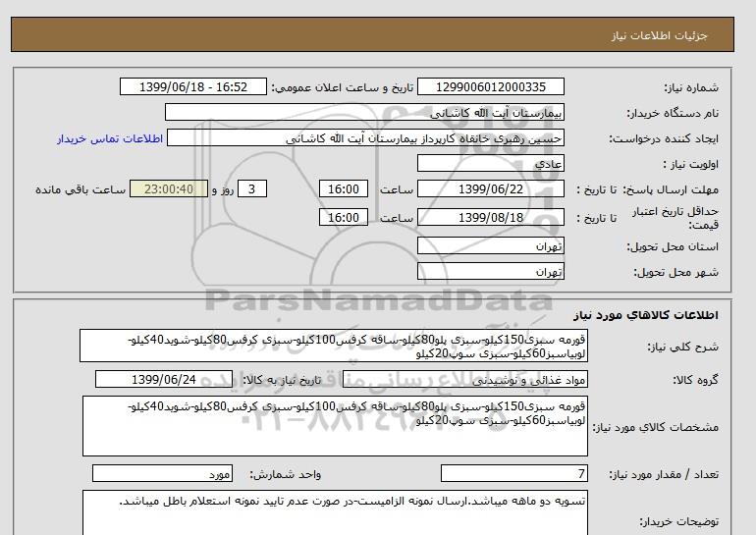Click the need date field 1399/06/24

(164, 379)
